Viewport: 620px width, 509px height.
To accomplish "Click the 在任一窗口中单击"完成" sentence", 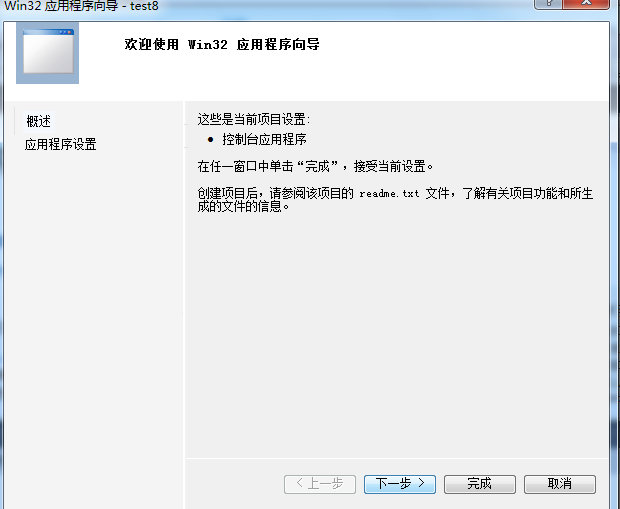I will point(315,167).
